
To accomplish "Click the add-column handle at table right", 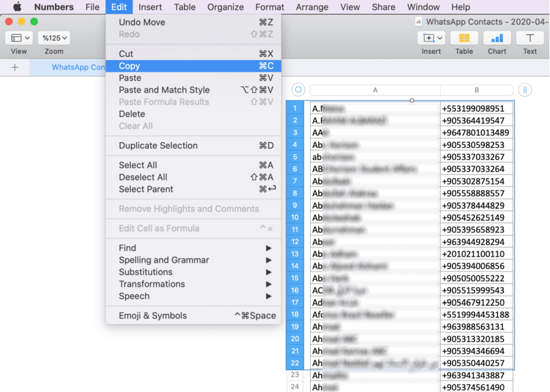I will 525,90.
